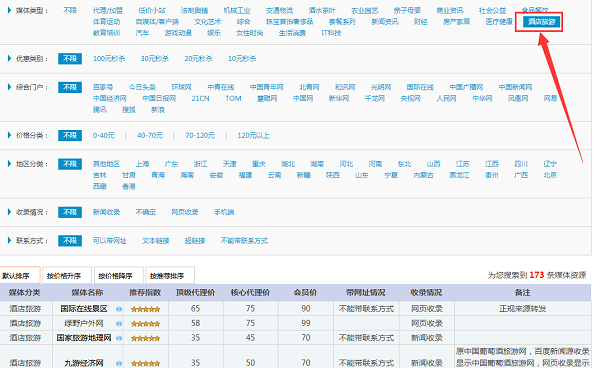This screenshot has height=368, width=600.
Task: Select 不限 in the 价格分类 filter
Action: [x=70, y=135]
